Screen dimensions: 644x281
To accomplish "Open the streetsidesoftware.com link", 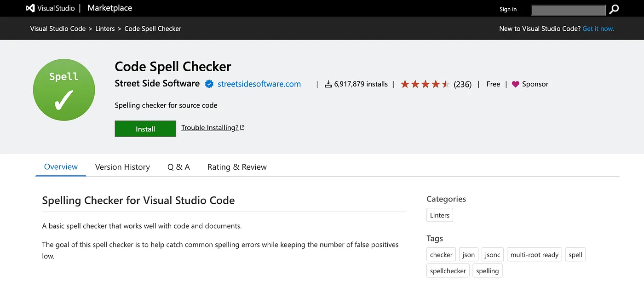I will (259, 84).
